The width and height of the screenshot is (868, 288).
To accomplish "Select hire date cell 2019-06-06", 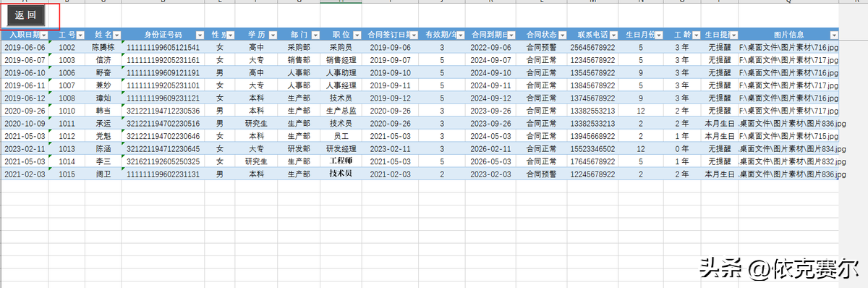I will [x=25, y=47].
